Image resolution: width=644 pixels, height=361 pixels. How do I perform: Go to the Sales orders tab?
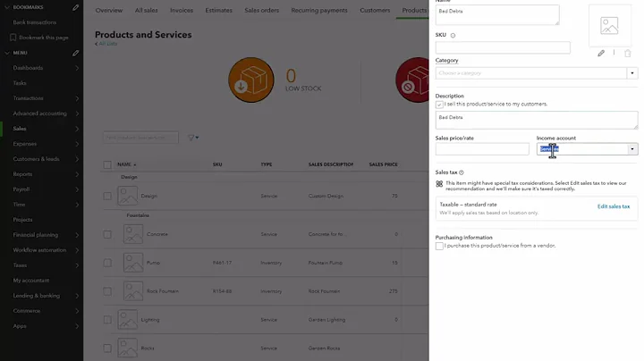point(261,10)
